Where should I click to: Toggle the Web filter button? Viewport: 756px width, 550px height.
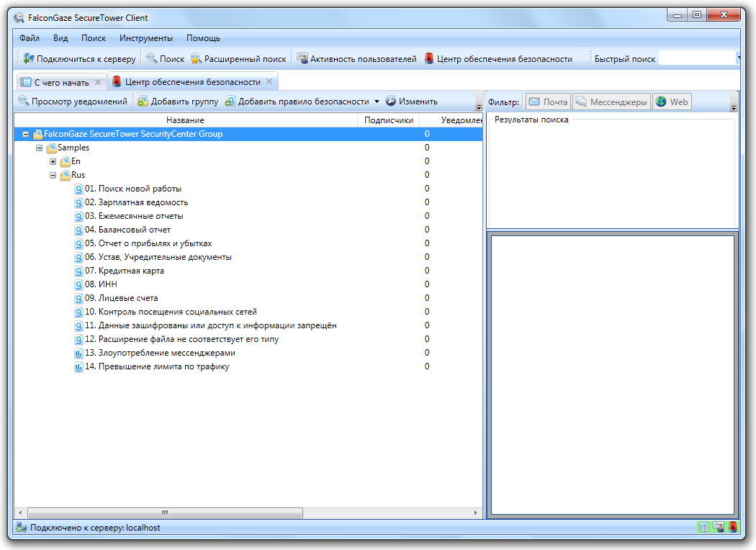[x=672, y=102]
